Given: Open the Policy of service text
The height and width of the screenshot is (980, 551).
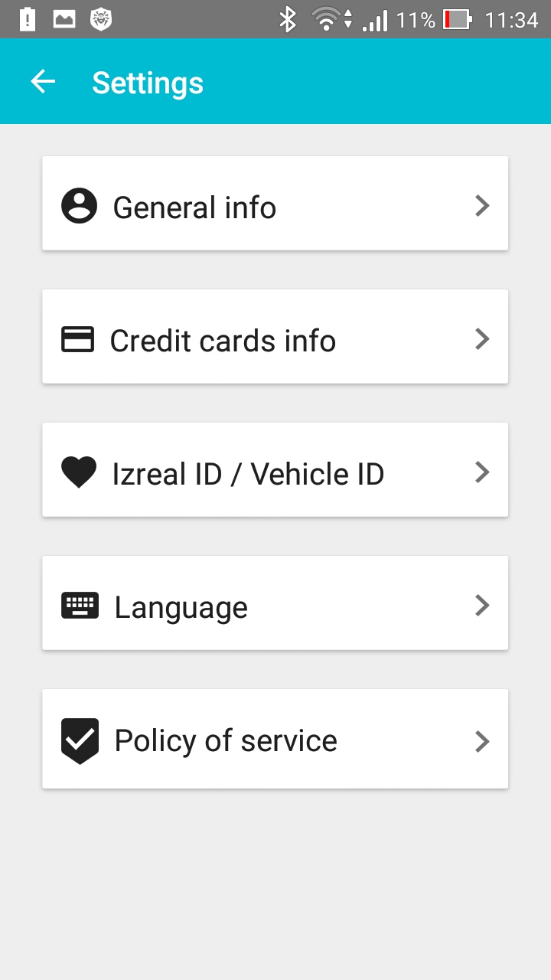Looking at the screenshot, I should click(226, 740).
